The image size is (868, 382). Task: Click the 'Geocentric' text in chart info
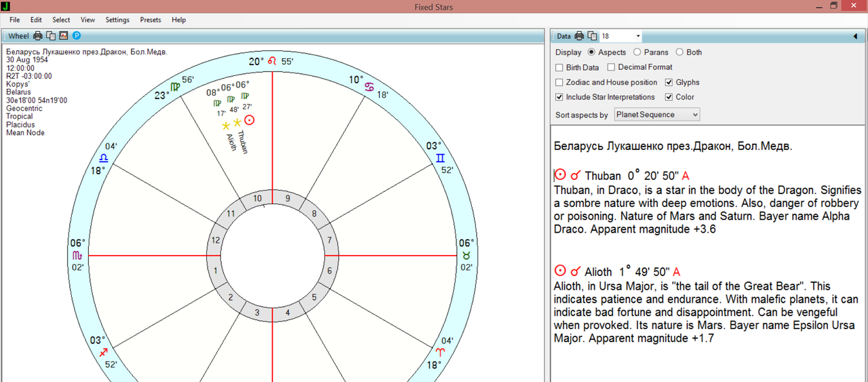24,109
